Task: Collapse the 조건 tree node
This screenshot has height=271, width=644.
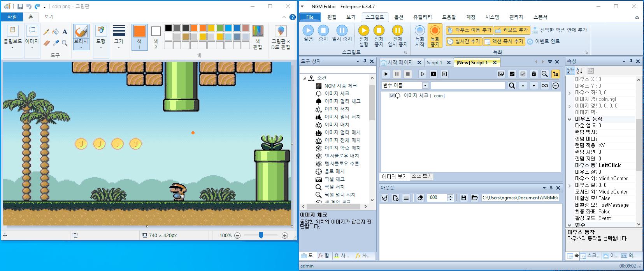Action: click(x=305, y=78)
